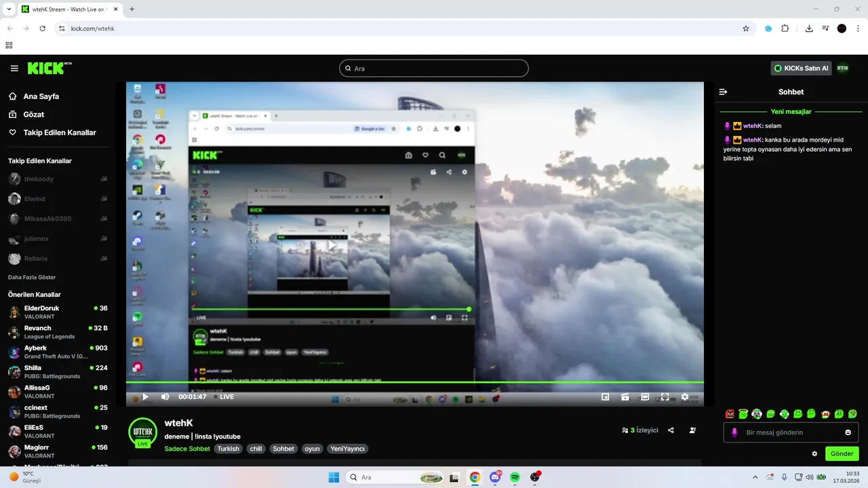Open player settings gear
Screen dimensions: 868x488
coord(685,397)
